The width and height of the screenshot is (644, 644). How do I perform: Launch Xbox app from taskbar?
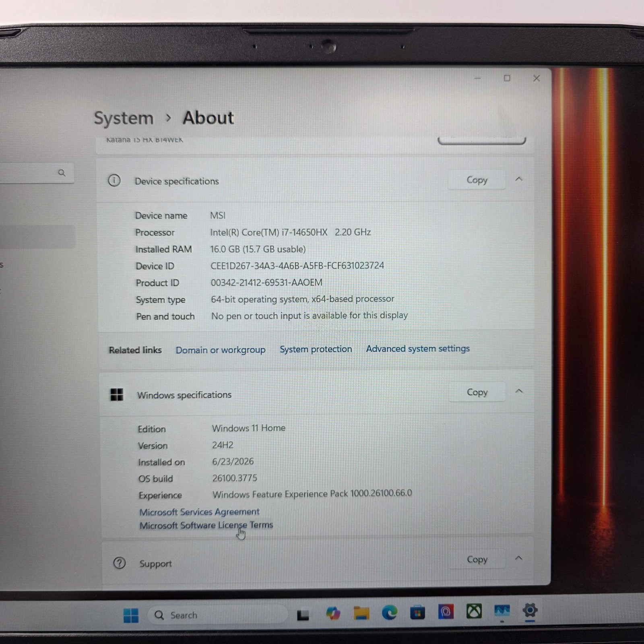474,611
